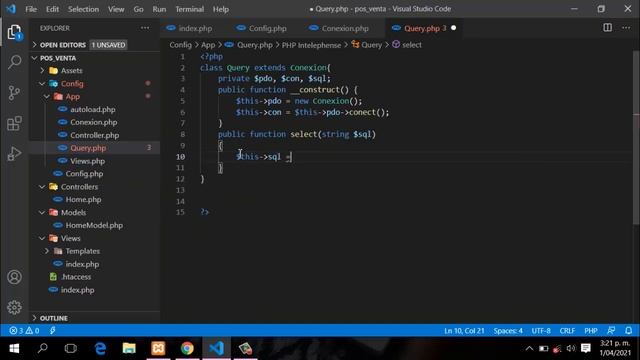Open Windows Start menu

14,349
